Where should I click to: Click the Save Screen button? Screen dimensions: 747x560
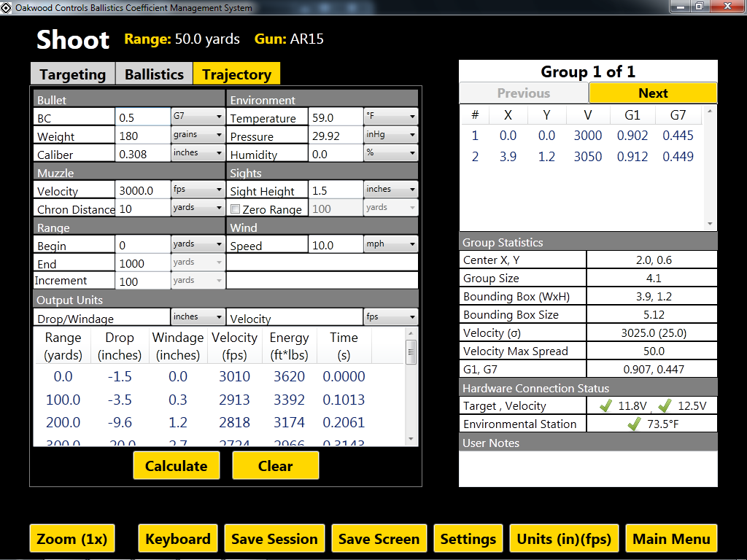(x=379, y=539)
